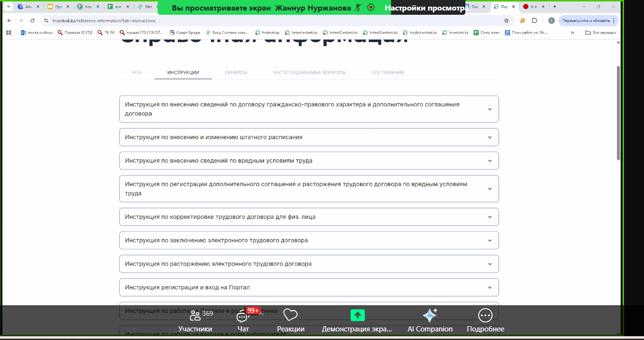Click text Инструкция регистрация и вход на Портал
This screenshot has height=340, width=644.
(x=187, y=288)
